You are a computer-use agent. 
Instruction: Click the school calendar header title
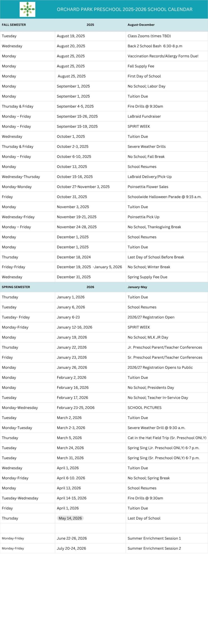(124, 10)
